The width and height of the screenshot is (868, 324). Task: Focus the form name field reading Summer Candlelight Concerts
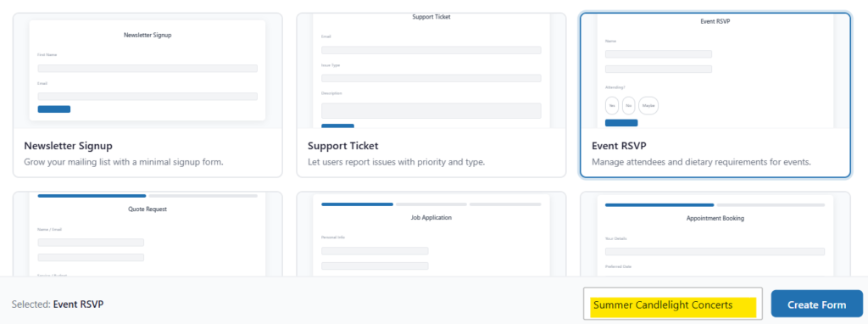pyautogui.click(x=672, y=304)
